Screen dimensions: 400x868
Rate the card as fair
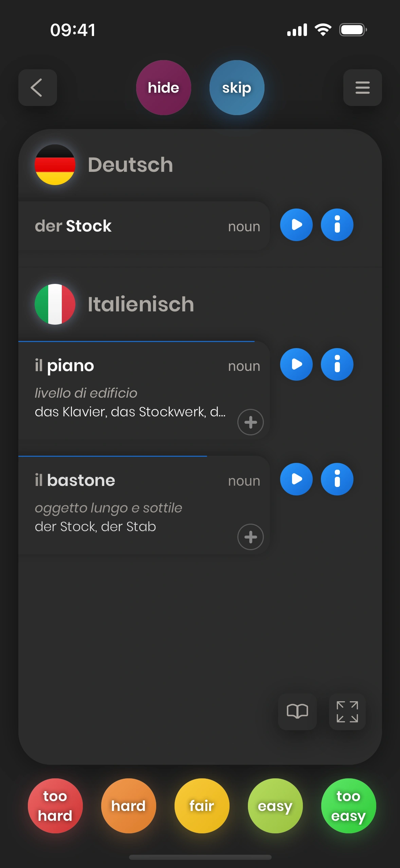coord(202,806)
